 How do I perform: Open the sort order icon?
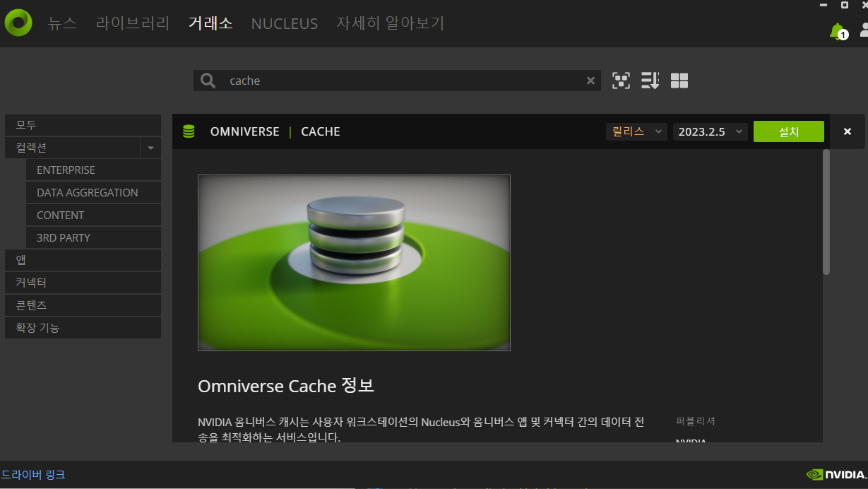pos(650,81)
